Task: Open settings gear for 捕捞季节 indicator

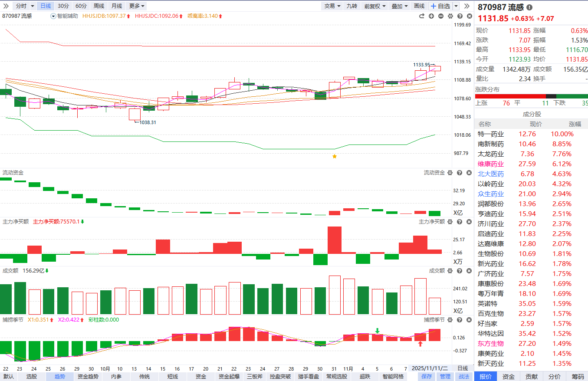Action: click(450, 320)
